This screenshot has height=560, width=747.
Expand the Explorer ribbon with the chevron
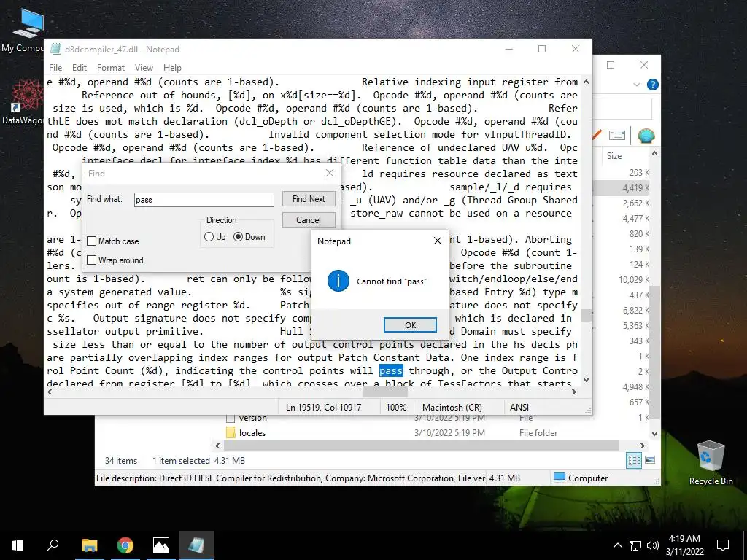636,85
